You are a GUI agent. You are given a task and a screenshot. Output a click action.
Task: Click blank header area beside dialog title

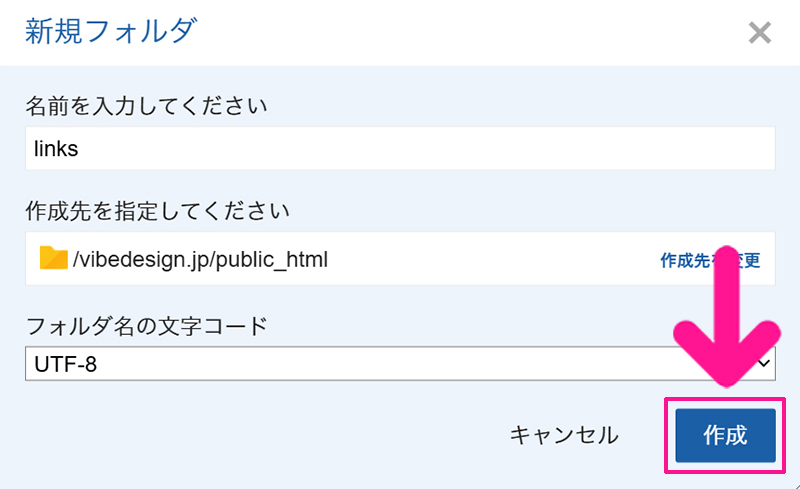click(x=450, y=32)
